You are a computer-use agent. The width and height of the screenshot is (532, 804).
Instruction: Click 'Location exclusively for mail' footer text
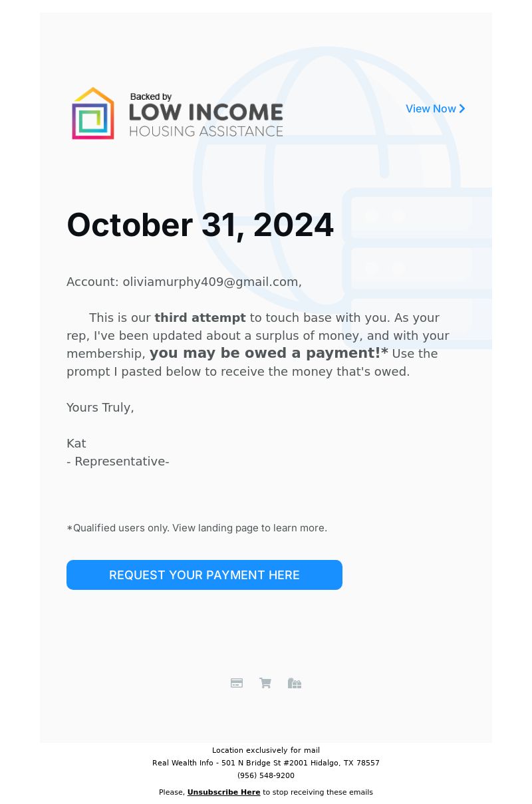(266, 750)
